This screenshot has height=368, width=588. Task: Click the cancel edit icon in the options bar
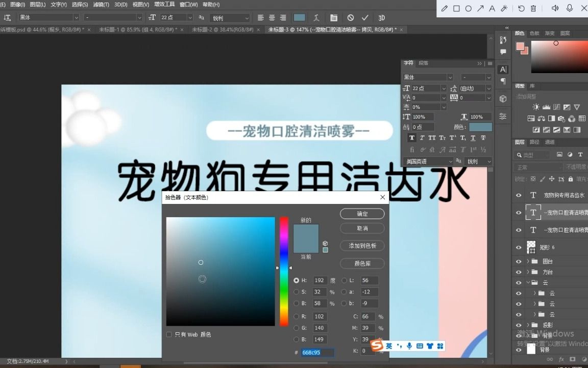350,17
